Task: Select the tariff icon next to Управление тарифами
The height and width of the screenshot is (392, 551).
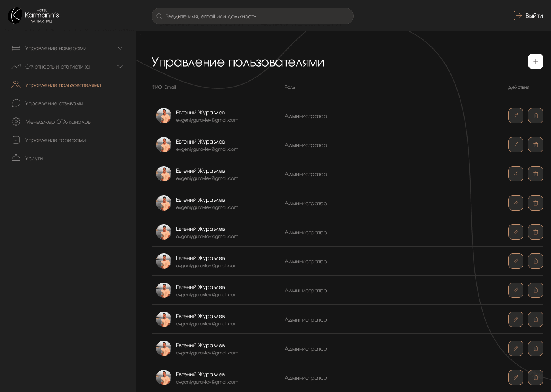Action: tap(16, 140)
